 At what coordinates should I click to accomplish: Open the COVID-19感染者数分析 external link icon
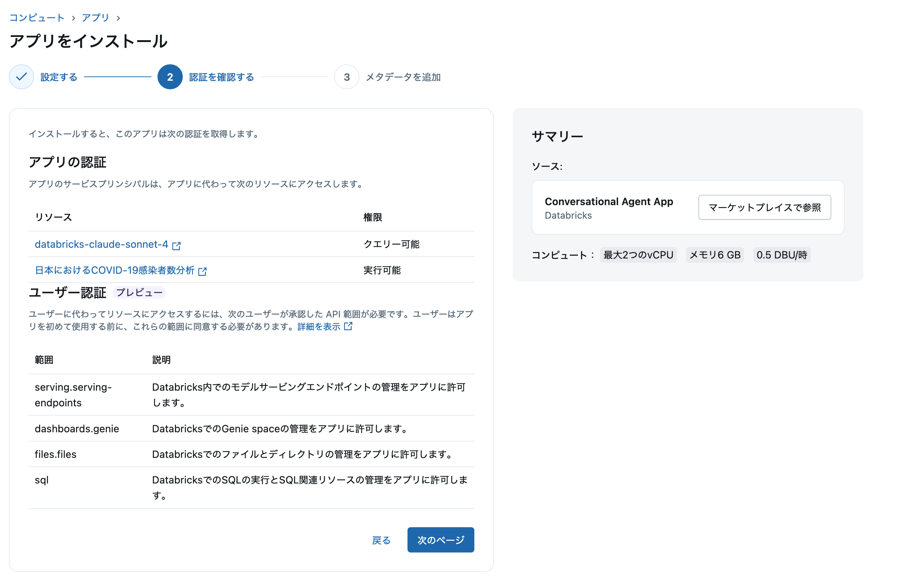coord(203,271)
